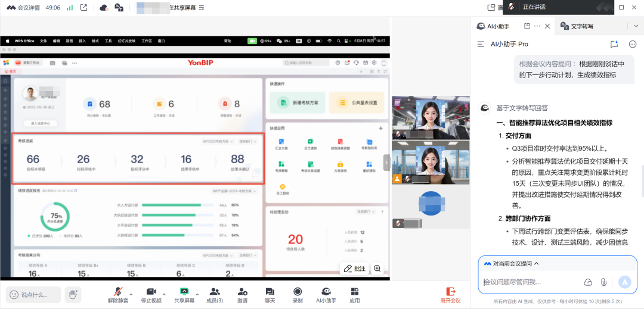Screen dimensions: 644x309
Task: Open the 应用 apps icon
Action: pyautogui.click(x=355, y=291)
